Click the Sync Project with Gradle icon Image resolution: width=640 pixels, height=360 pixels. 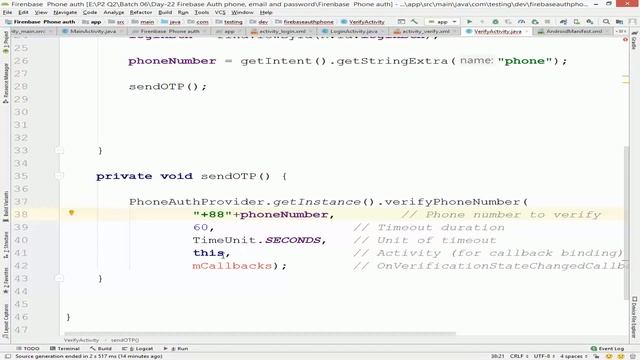point(564,22)
